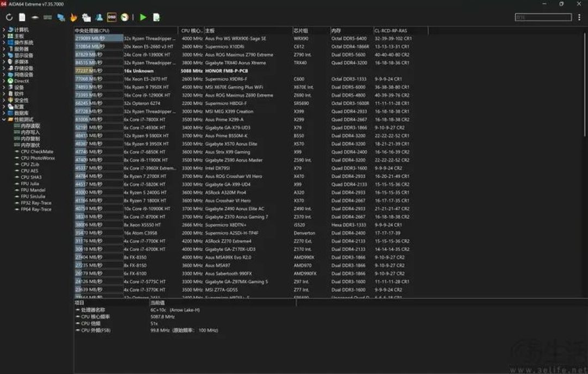Screen dimensions: 588x374
Task: Expand the 计算机 tree node
Action: pyautogui.click(x=4, y=29)
